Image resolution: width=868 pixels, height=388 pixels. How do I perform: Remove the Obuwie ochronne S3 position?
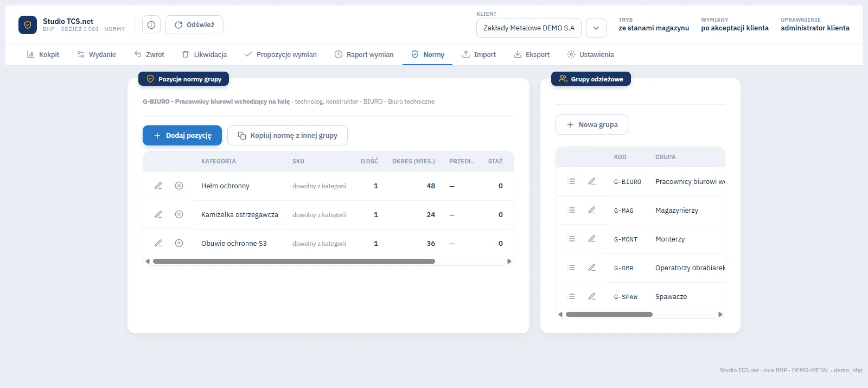point(179,243)
